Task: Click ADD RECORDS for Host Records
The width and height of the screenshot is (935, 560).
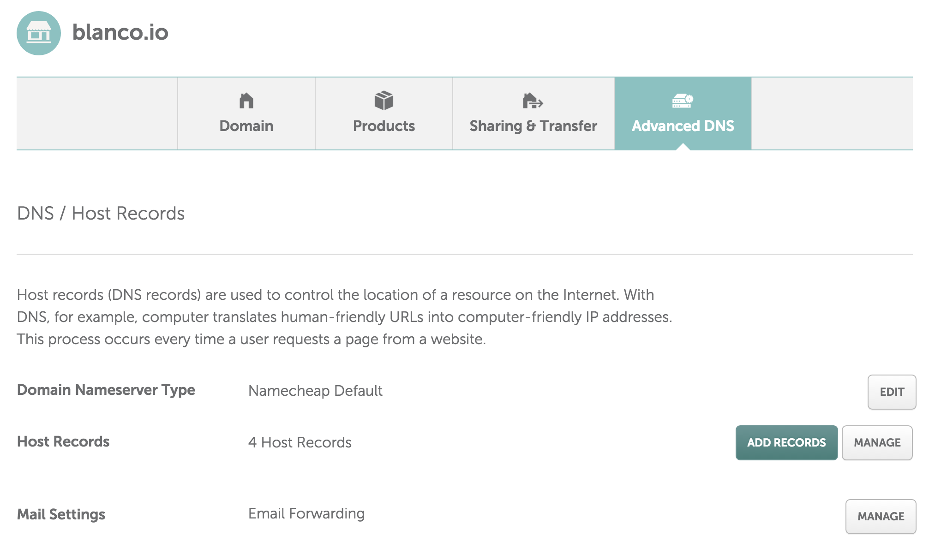Action: pos(786,442)
